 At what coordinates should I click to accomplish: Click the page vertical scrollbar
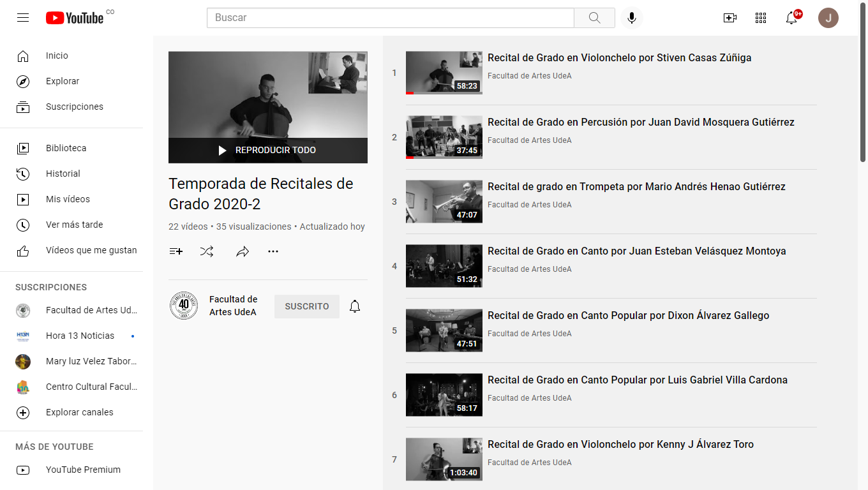(x=862, y=96)
